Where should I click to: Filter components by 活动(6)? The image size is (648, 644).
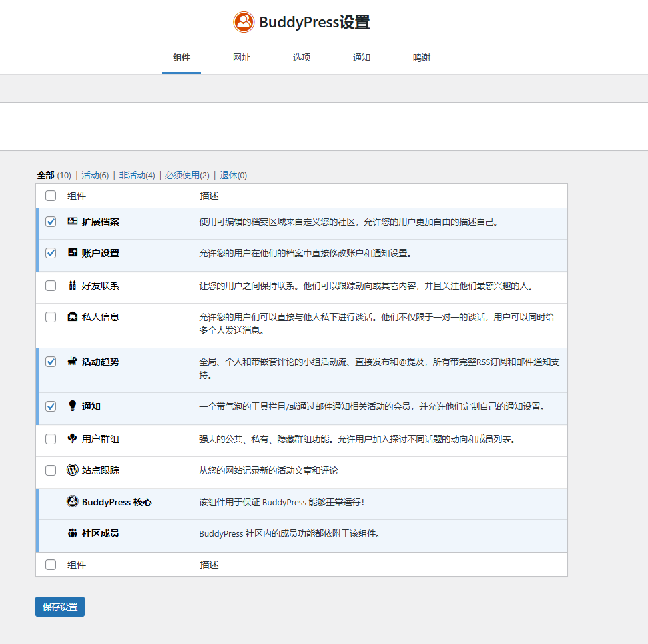pos(95,175)
